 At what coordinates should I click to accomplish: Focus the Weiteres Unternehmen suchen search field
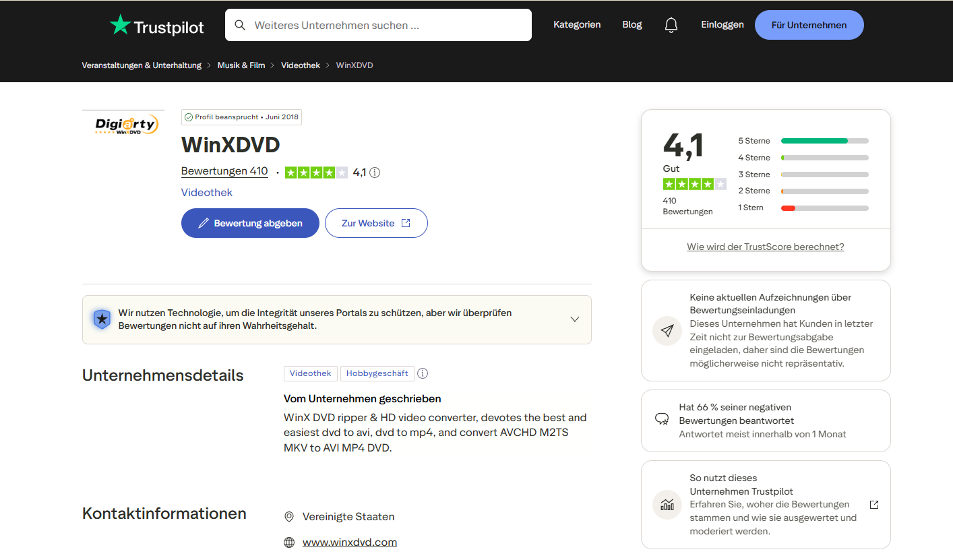(x=378, y=25)
